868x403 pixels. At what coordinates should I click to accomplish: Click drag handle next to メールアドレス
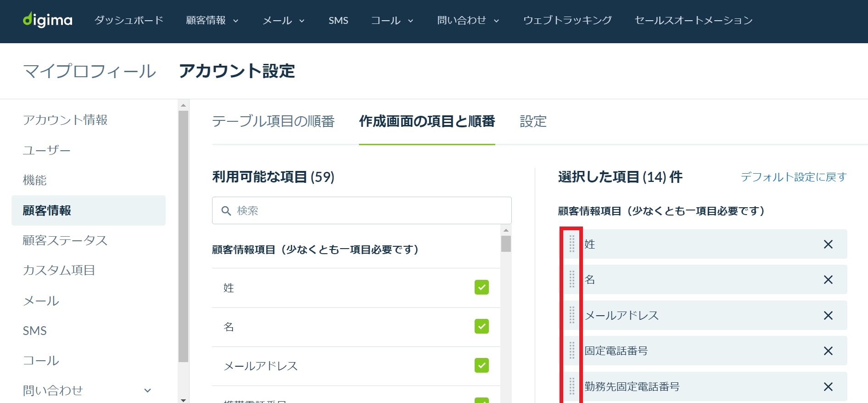pos(572,315)
